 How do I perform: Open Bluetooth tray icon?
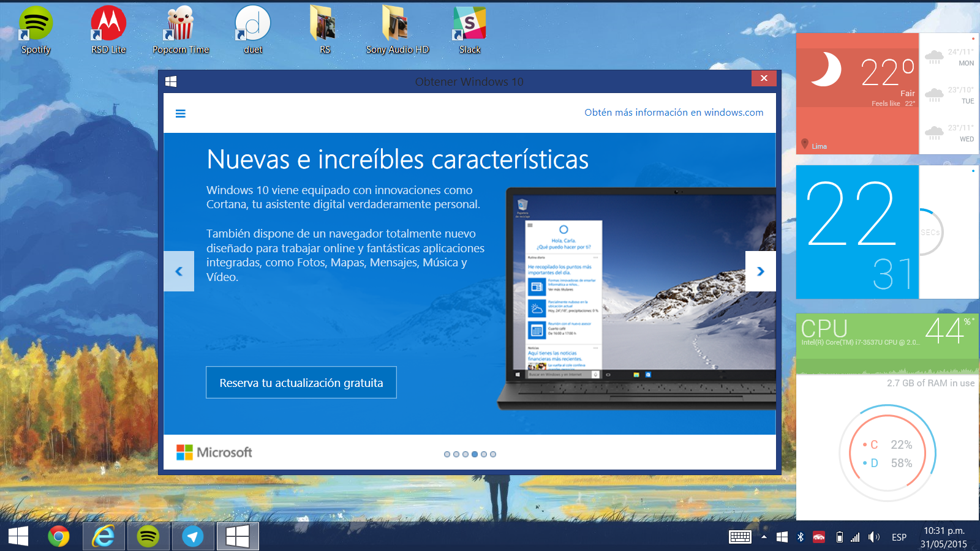pyautogui.click(x=800, y=537)
